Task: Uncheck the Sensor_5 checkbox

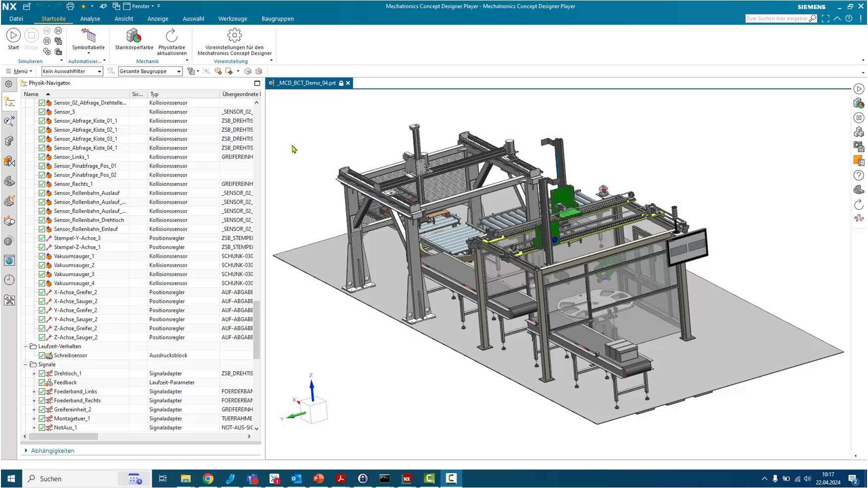Action: (42, 111)
